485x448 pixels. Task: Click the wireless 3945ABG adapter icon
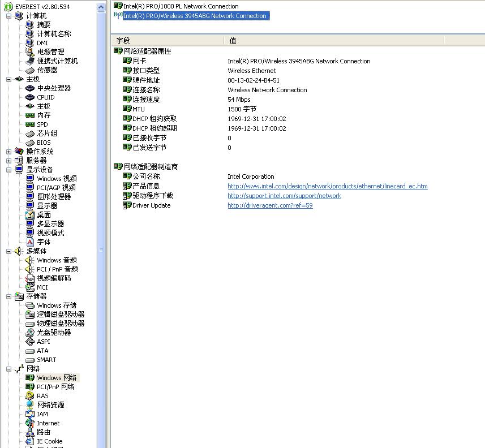[118, 16]
